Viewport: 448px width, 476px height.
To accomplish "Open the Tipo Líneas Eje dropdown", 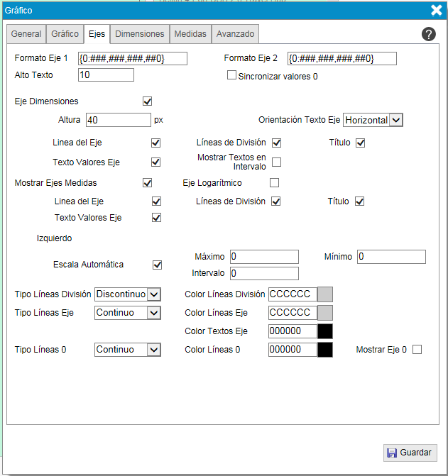I will (x=128, y=312).
